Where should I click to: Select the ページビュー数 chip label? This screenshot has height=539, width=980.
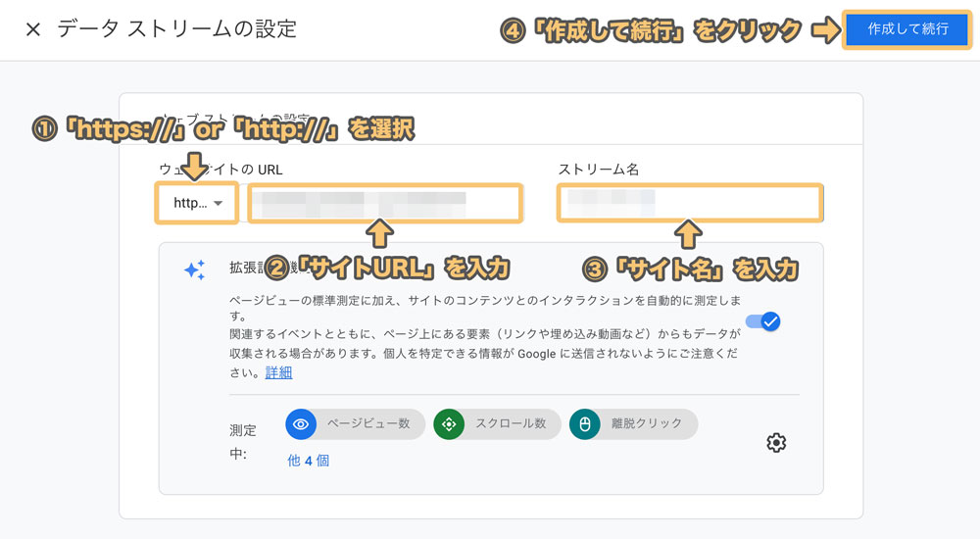tap(368, 424)
